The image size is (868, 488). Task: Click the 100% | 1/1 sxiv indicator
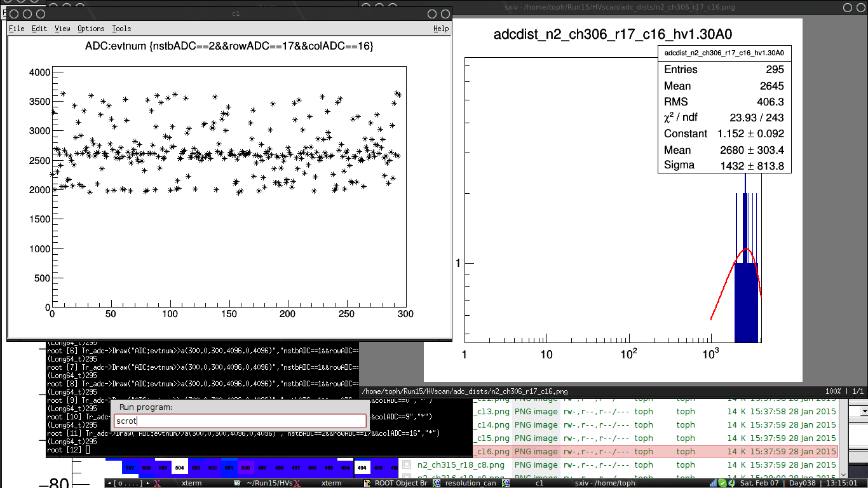coord(844,391)
